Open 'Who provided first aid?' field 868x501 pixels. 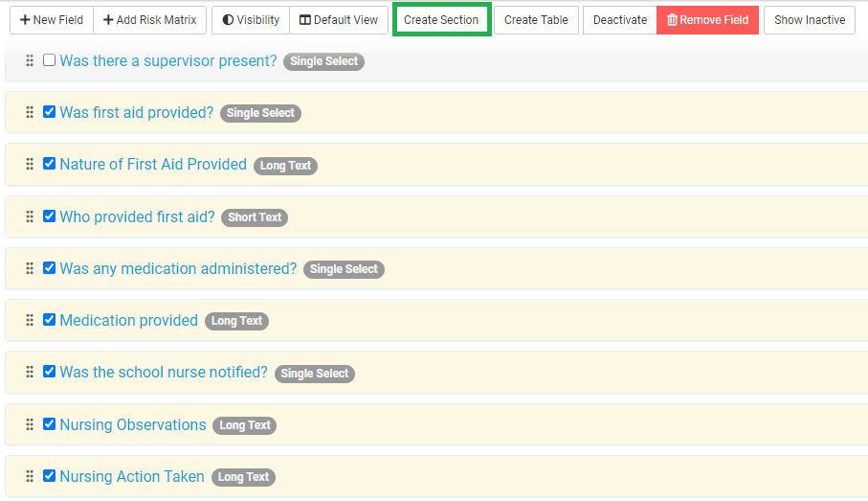(137, 216)
